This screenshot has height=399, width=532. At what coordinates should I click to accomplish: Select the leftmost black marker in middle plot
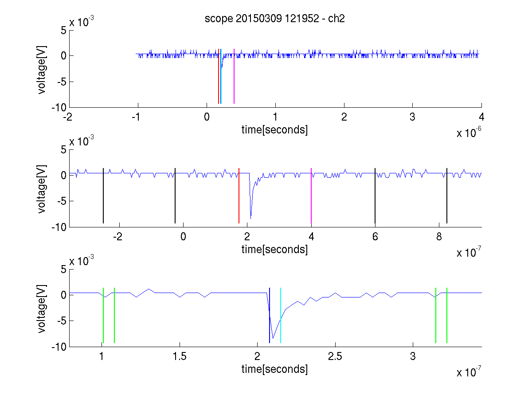[103, 196]
